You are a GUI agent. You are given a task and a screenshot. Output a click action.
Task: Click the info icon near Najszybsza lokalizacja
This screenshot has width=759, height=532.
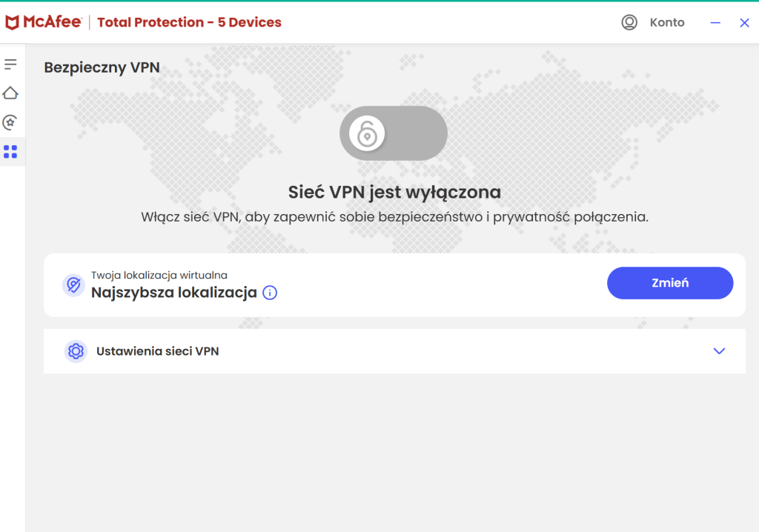pos(270,293)
